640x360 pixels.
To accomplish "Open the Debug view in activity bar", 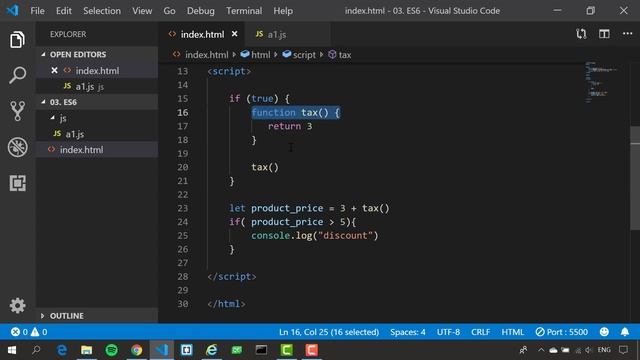I will pos(18,147).
